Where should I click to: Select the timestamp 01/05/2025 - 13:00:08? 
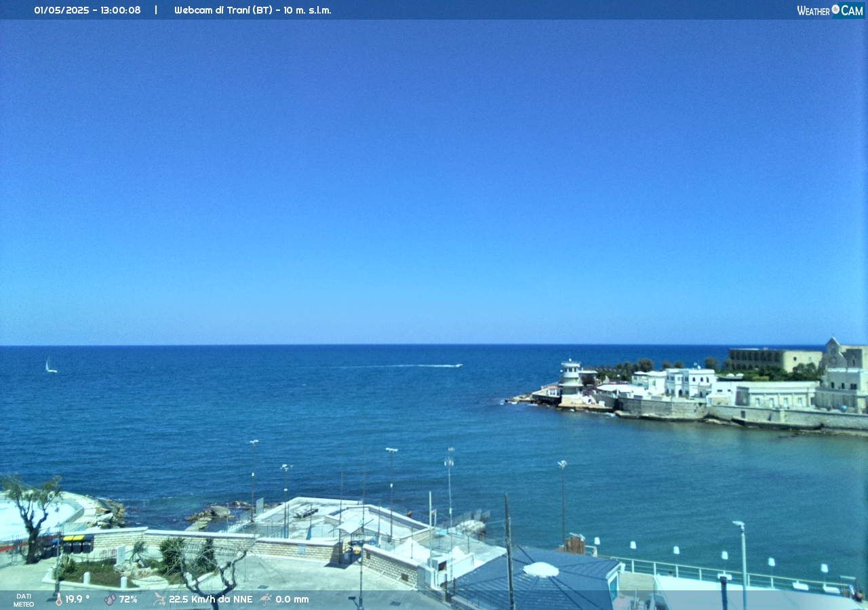(87, 10)
